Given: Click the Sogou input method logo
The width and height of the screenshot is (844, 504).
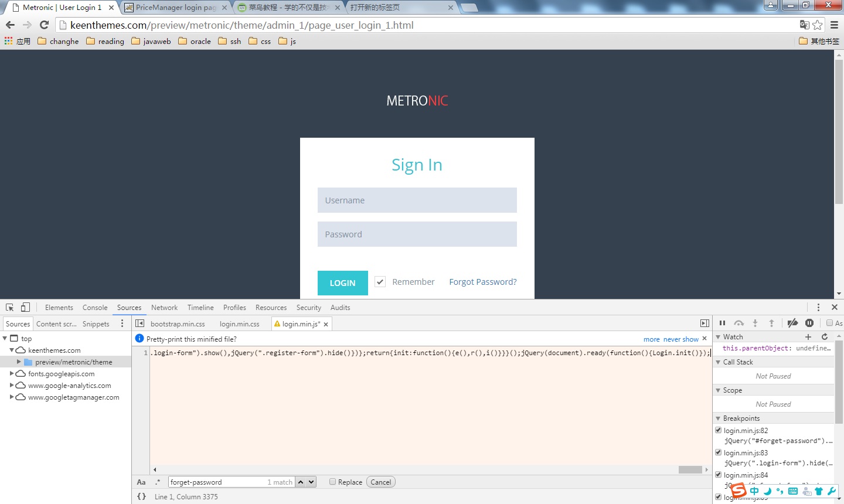Looking at the screenshot, I should point(738,491).
